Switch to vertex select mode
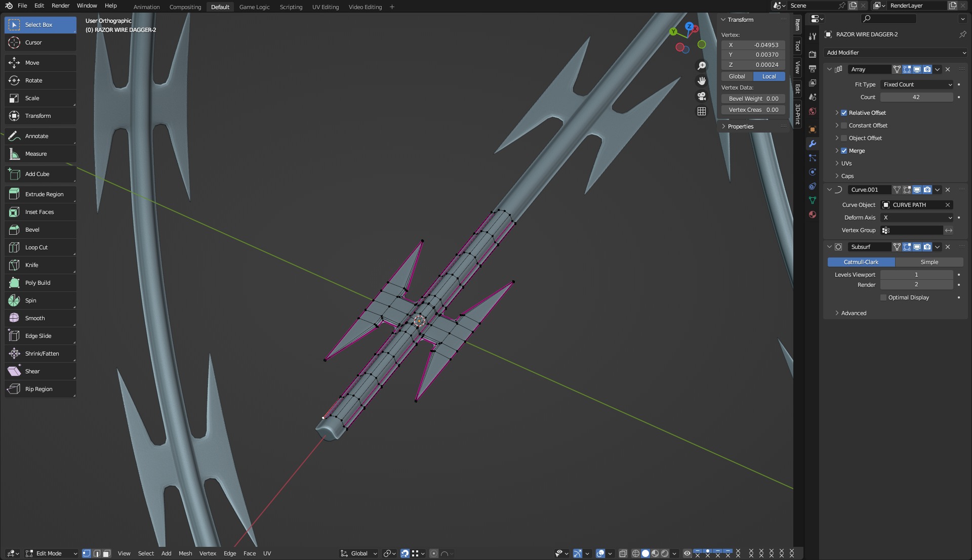Screen dimensions: 972x560 pyautogui.click(x=87, y=553)
